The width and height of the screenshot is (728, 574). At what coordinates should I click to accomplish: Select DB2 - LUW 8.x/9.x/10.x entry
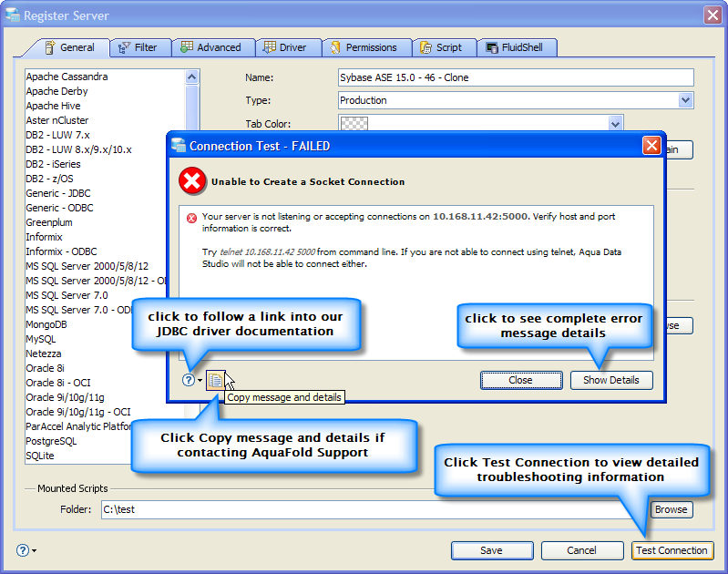pyautogui.click(x=78, y=149)
